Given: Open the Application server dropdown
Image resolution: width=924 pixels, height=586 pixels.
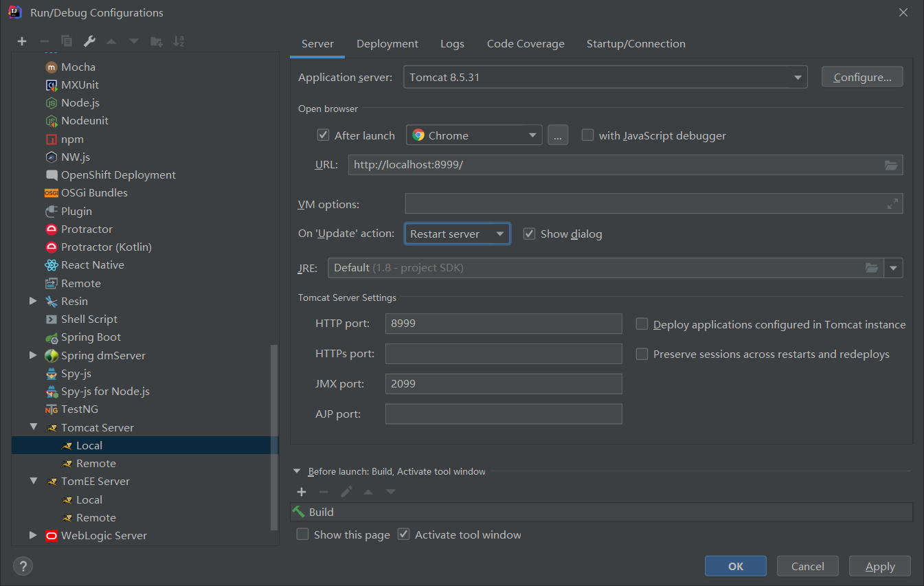Looking at the screenshot, I should [605, 78].
